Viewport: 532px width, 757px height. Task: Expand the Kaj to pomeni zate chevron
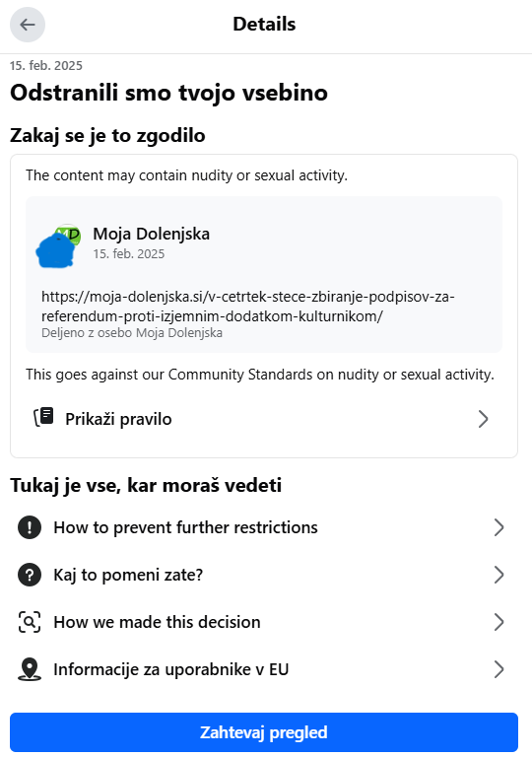499,575
